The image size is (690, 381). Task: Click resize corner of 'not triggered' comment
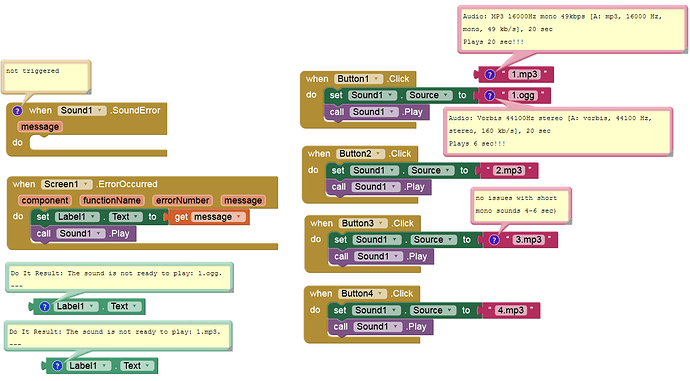coord(88,91)
